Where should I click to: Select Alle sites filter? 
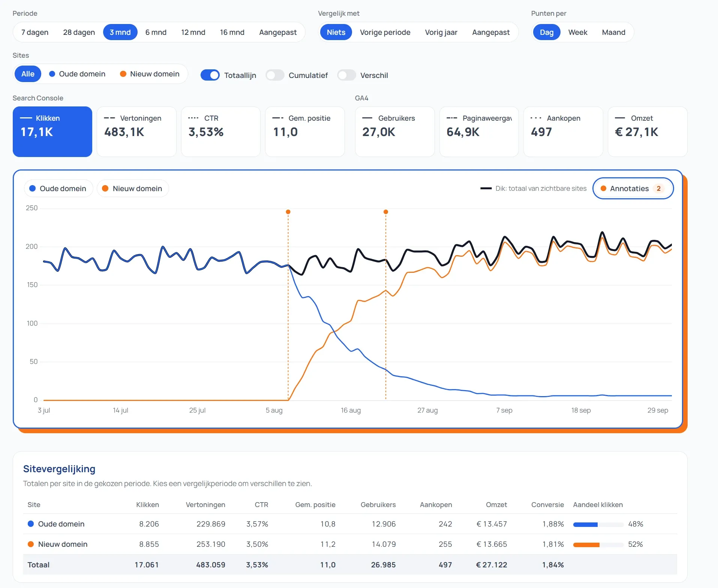point(28,74)
